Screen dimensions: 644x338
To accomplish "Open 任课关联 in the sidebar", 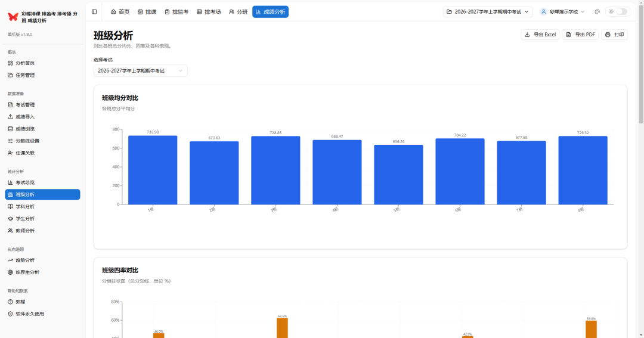I will [x=42, y=153].
